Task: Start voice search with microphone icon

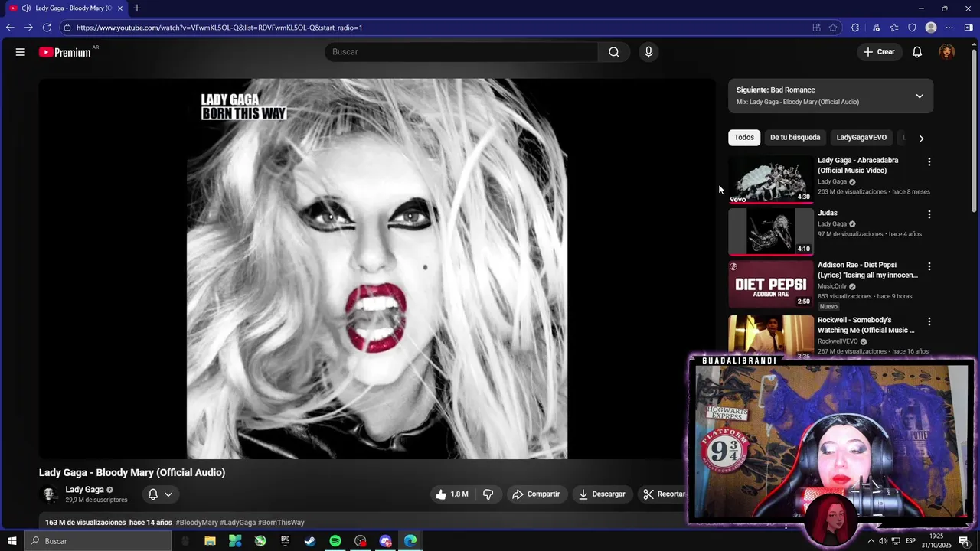Action: (648, 52)
